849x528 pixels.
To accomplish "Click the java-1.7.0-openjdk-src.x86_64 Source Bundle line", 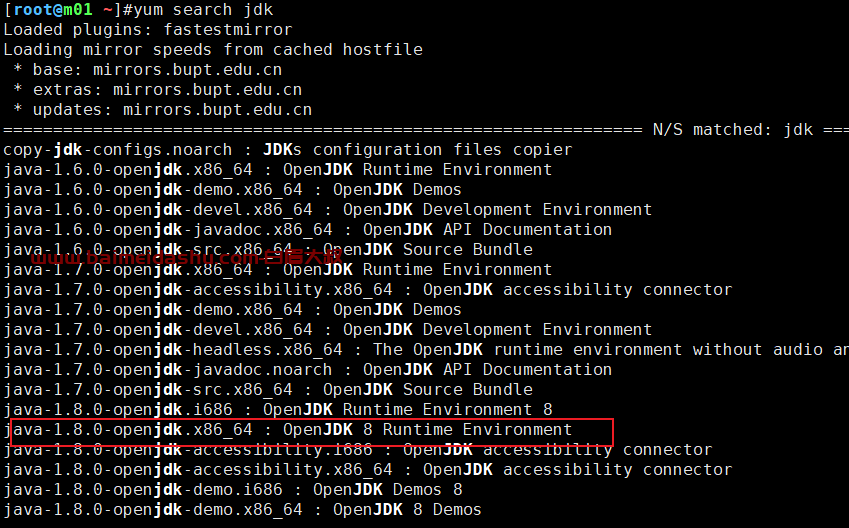I will [268, 390].
